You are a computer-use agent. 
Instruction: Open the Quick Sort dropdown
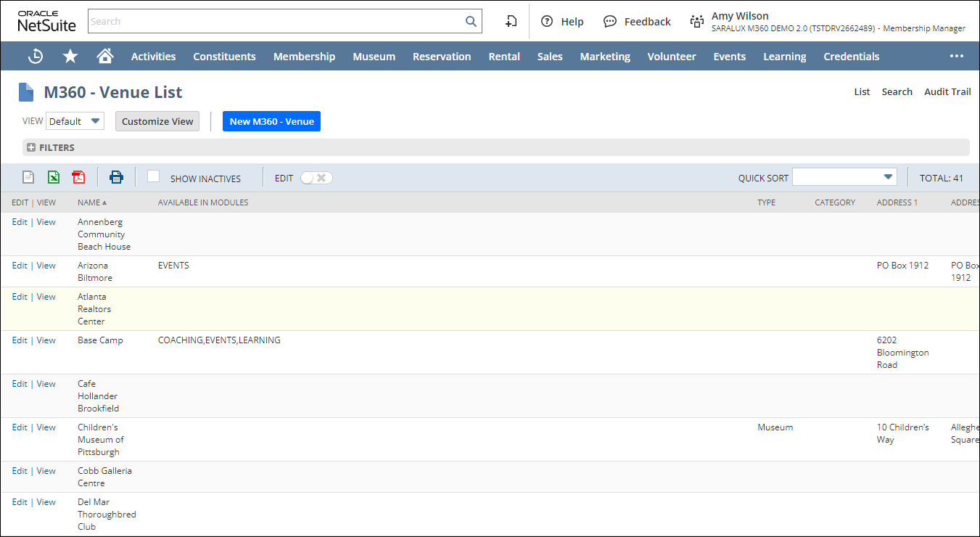[x=844, y=177]
